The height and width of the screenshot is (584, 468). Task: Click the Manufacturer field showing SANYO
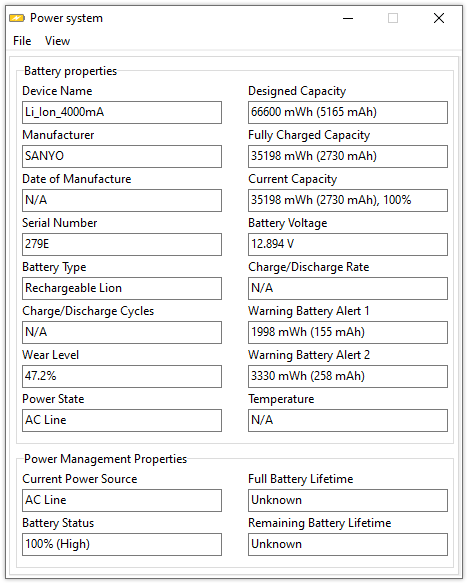pyautogui.click(x=122, y=156)
